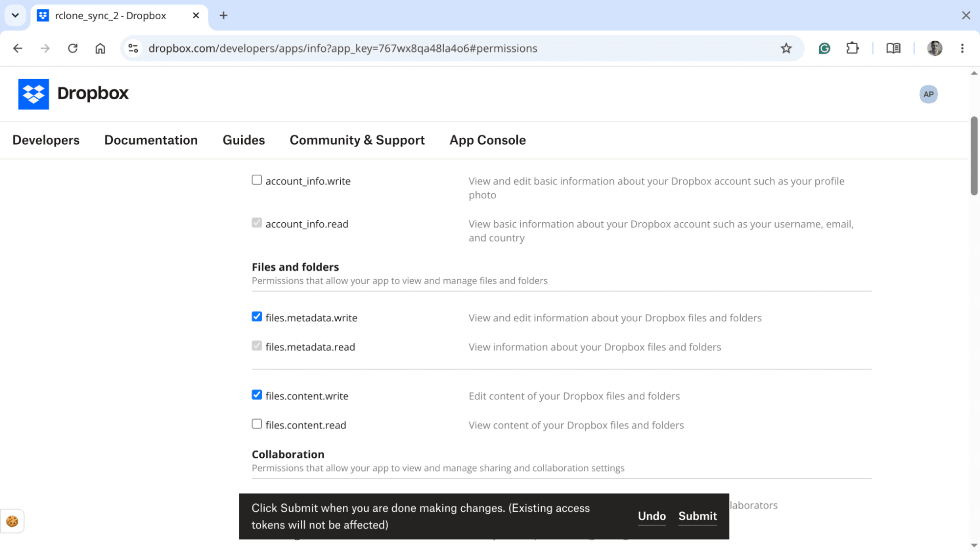Reload the page with the refresh icon
980x552 pixels.
(73, 48)
